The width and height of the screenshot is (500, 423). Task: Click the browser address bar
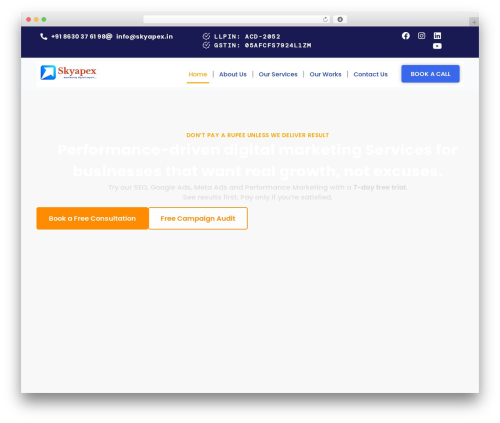click(237, 19)
